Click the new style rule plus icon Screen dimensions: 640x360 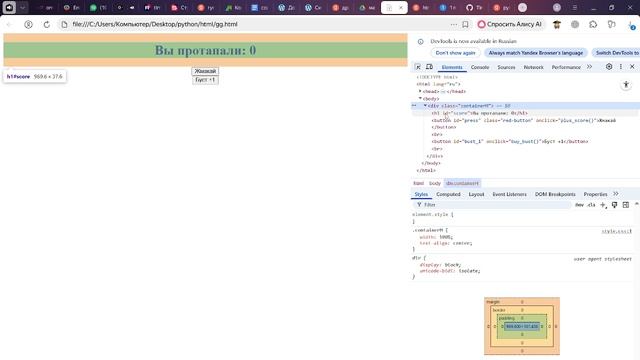pos(603,205)
